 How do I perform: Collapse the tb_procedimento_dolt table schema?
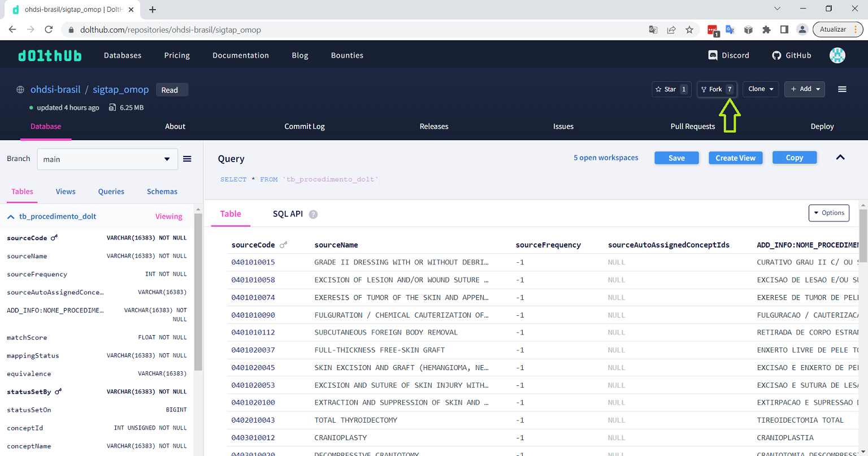click(11, 216)
